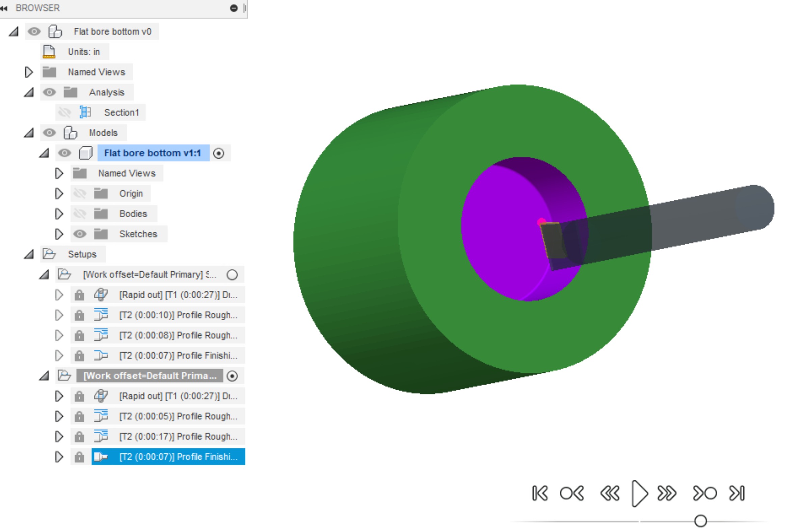Click the simulation speed slider handle
798x532 pixels.
pyautogui.click(x=700, y=521)
